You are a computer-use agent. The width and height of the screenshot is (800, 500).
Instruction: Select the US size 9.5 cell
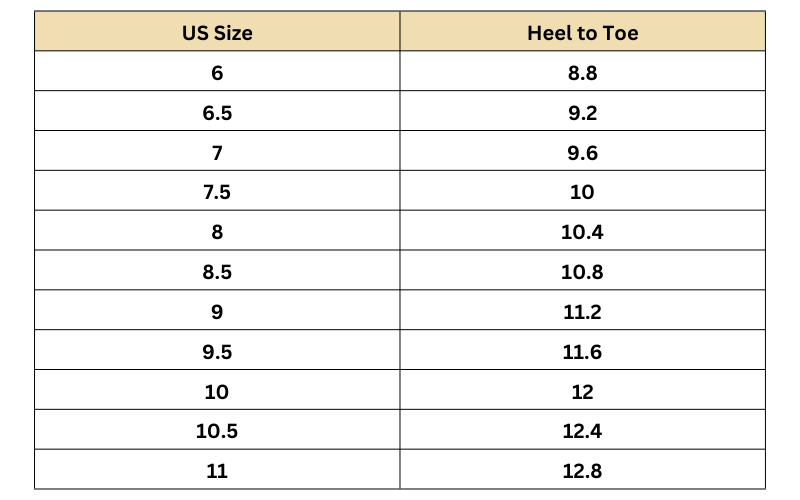[217, 352]
